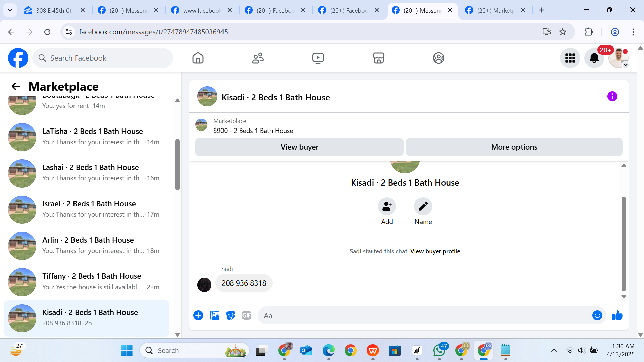Focus the Search Facebook box
This screenshot has width=644, height=362.
point(103,58)
